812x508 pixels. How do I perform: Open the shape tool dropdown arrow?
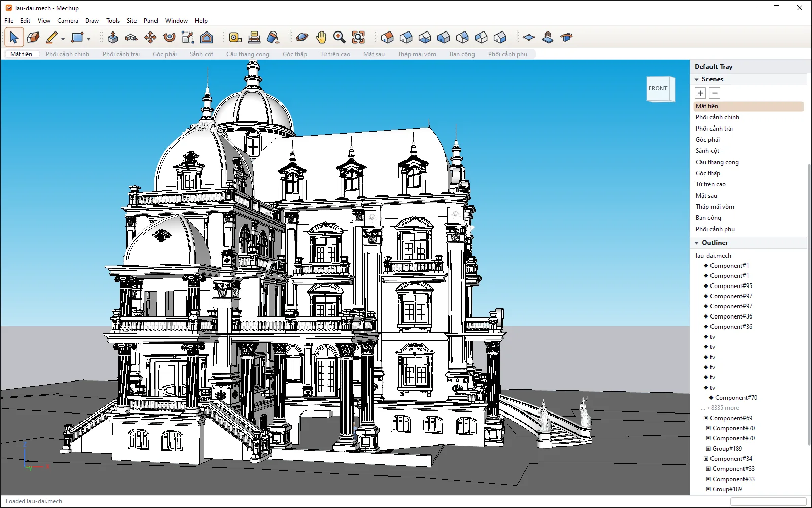tap(88, 39)
